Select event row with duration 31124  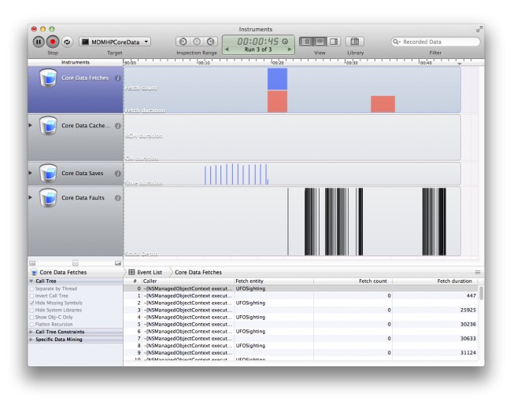pos(301,353)
